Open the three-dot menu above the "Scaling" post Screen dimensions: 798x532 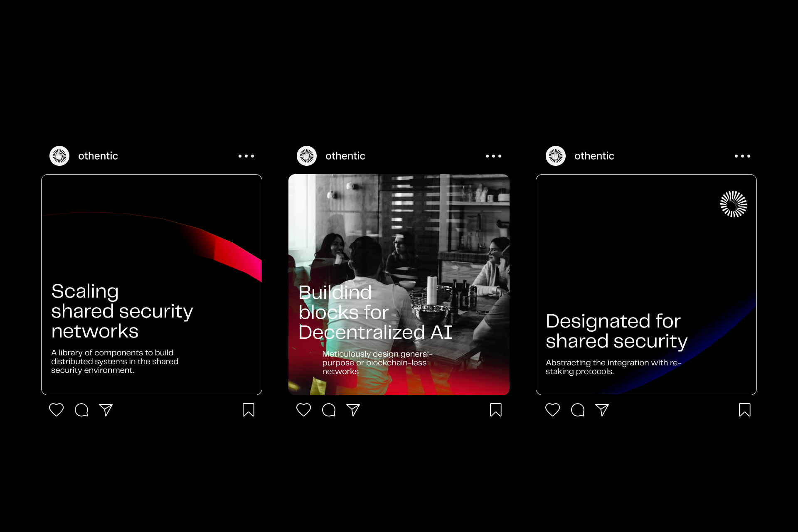246,156
